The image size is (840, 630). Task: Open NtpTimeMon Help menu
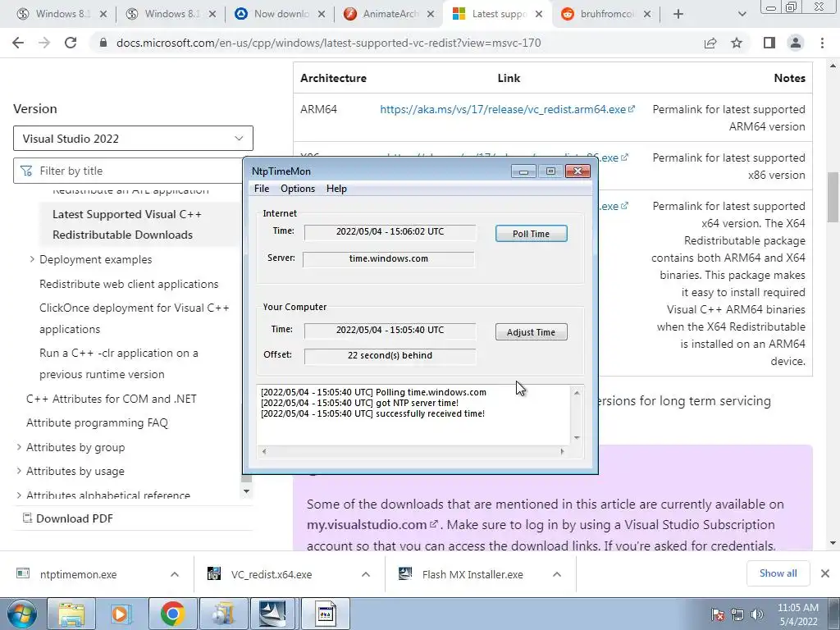pyautogui.click(x=336, y=189)
